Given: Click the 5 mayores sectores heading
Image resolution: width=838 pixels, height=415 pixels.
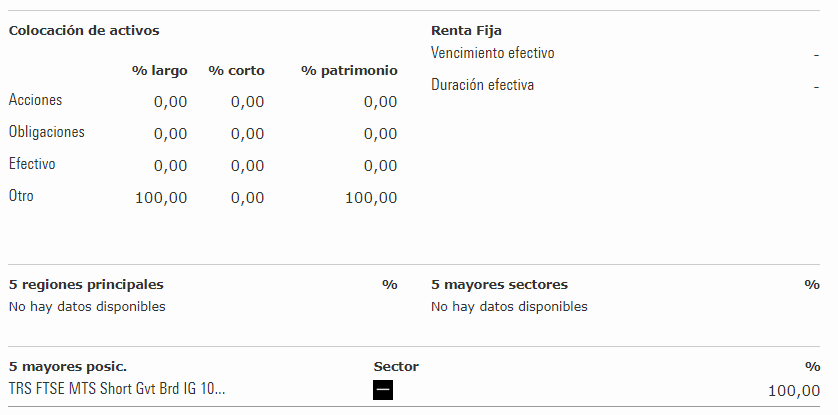Looking at the screenshot, I should click(499, 284).
